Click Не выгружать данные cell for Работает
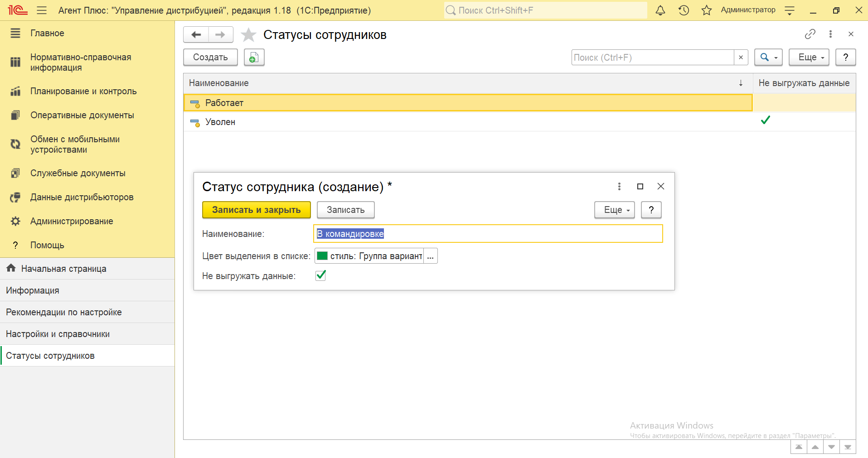The width and height of the screenshot is (868, 458). tap(804, 103)
